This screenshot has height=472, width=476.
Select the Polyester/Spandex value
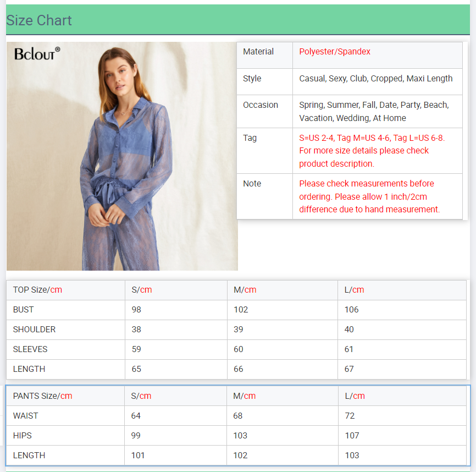pyautogui.click(x=335, y=52)
